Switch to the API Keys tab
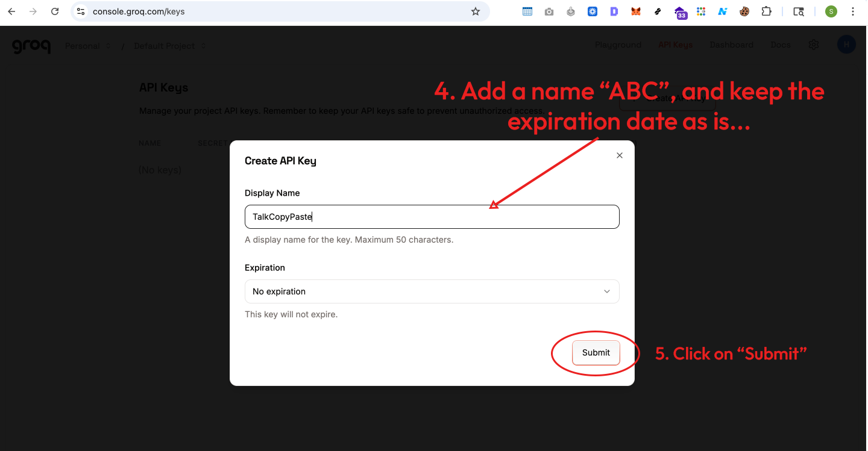868x451 pixels. coord(675,45)
